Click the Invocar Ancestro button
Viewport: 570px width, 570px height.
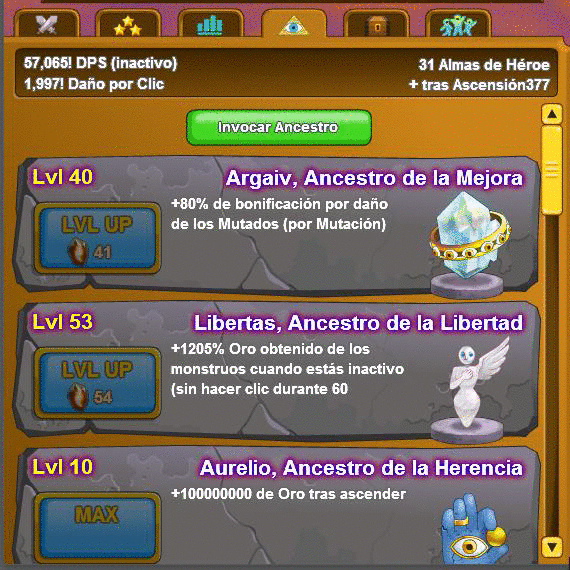[x=279, y=128]
